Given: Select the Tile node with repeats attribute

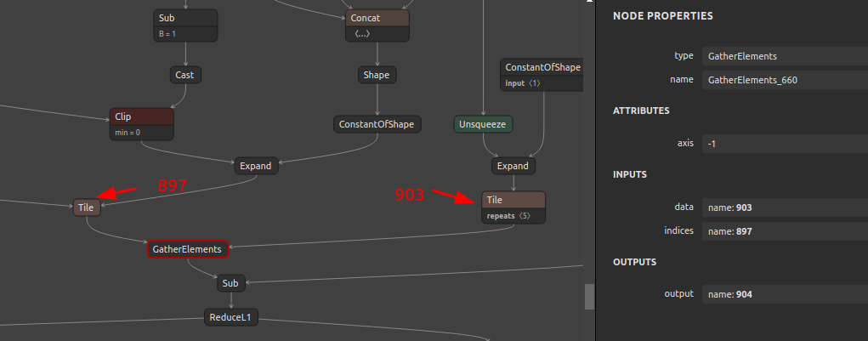Looking at the screenshot, I should 513,207.
